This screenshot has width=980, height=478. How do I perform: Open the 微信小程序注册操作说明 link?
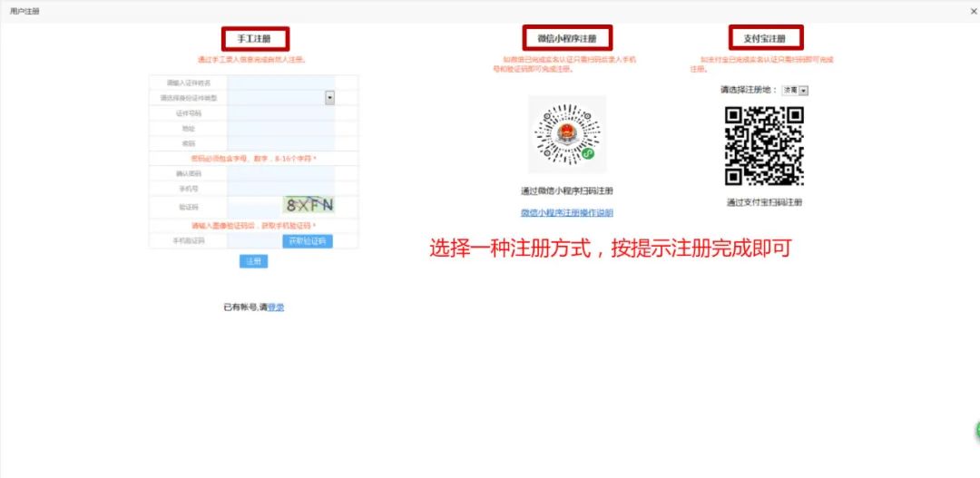(567, 212)
